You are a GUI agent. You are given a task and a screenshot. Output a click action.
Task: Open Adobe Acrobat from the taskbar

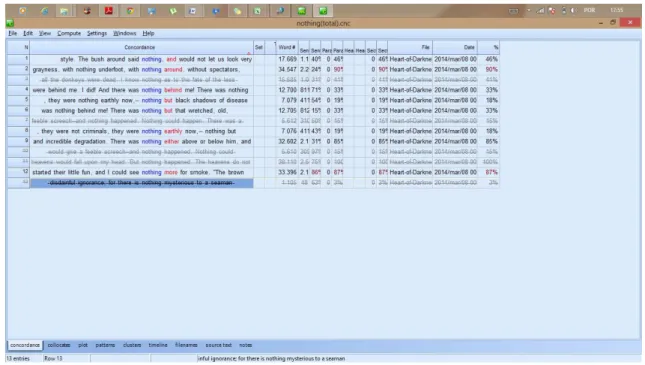[109, 11]
